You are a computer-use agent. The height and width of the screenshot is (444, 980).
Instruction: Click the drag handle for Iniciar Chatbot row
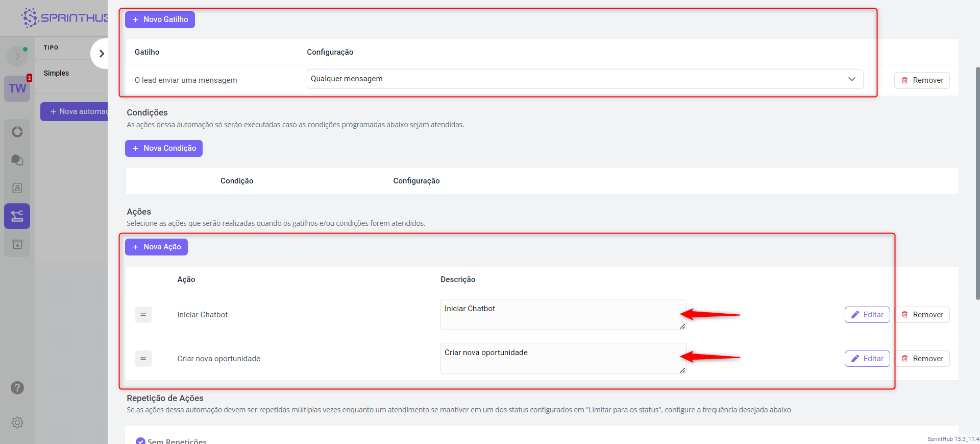point(143,315)
